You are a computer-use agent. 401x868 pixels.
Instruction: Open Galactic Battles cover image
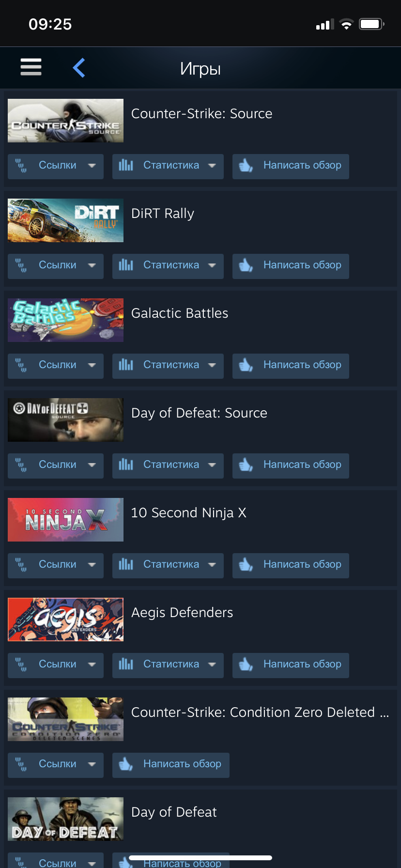[x=65, y=320]
